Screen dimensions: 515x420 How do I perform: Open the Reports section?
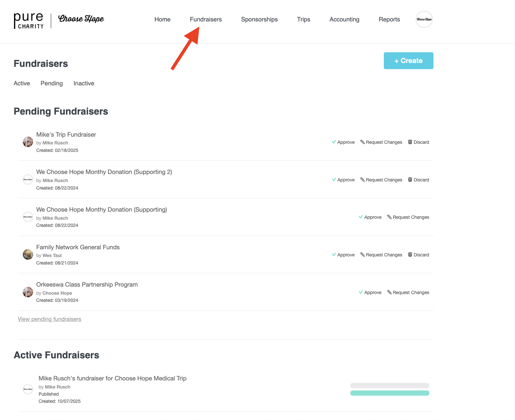click(389, 19)
